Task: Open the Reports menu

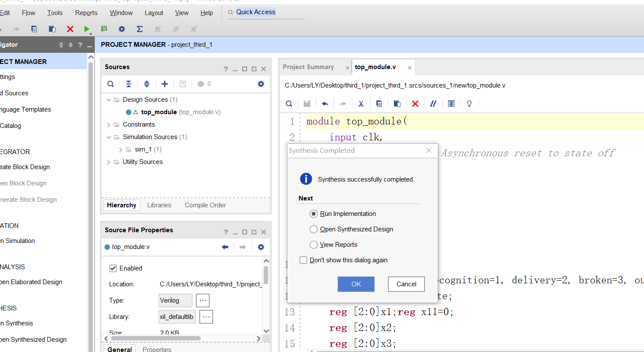Action: 86,13
